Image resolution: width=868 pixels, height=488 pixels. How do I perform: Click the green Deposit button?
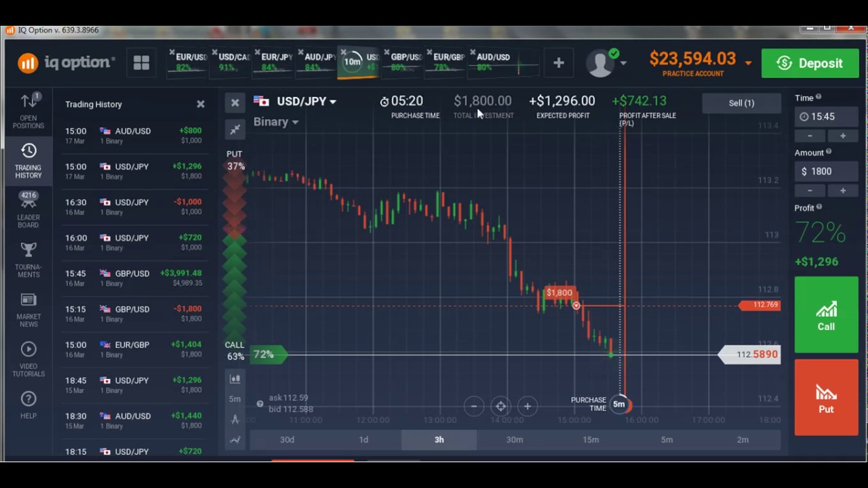point(810,63)
